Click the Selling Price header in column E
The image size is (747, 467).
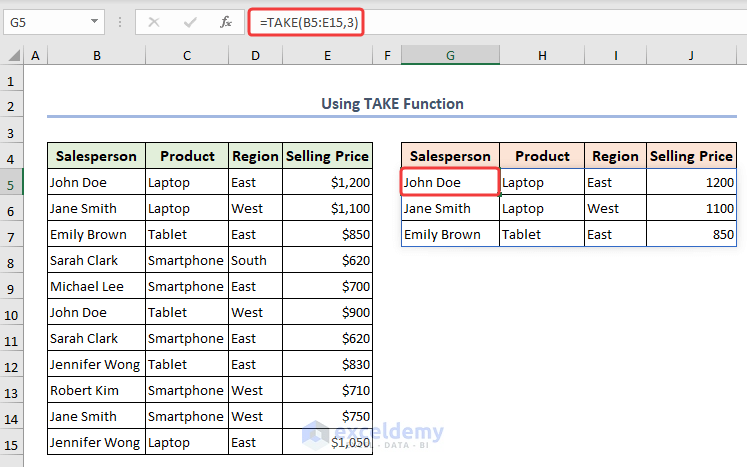(327, 156)
